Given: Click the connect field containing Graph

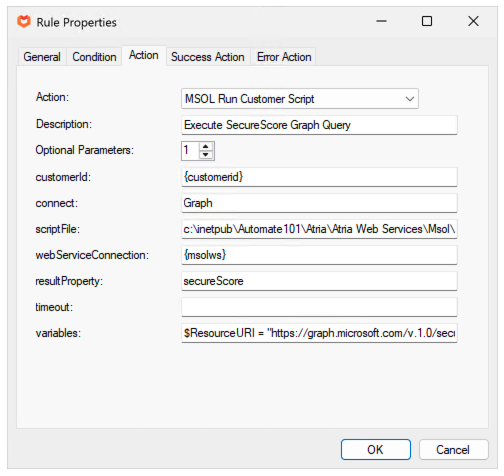Looking at the screenshot, I should [x=319, y=203].
